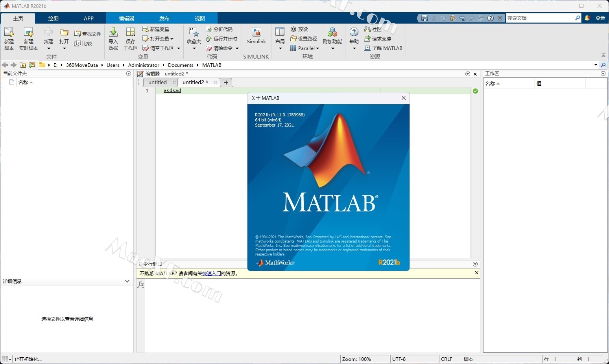This screenshot has width=609, height=364.
Task: Open the address bar path dropdown arrow
Action: click(596, 65)
